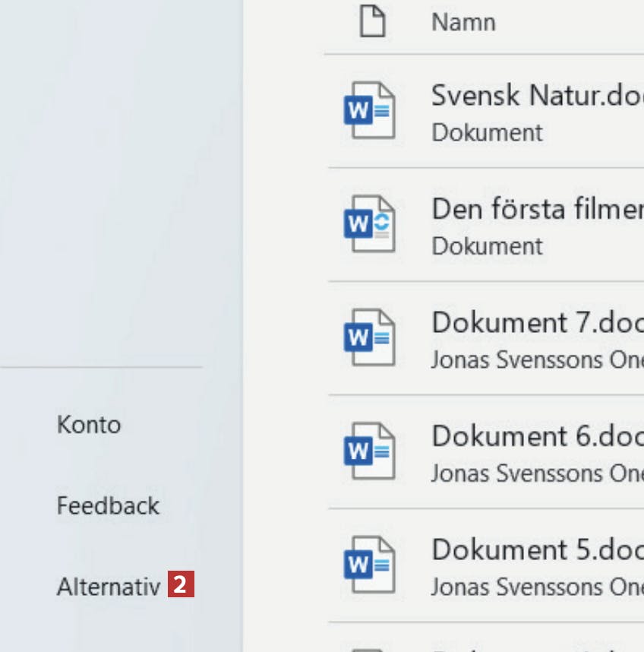
Task: Click the Word icon for Svensk Natur
Action: (x=369, y=111)
